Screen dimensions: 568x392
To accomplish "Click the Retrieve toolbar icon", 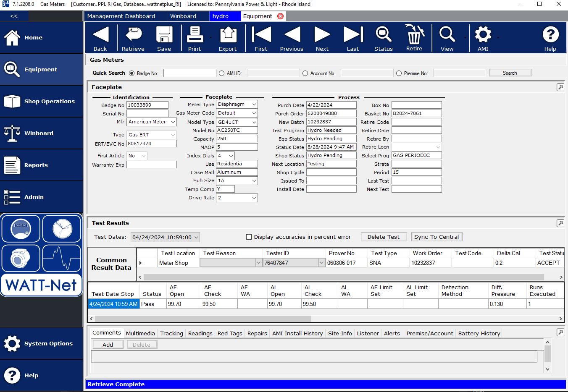I will click(133, 38).
